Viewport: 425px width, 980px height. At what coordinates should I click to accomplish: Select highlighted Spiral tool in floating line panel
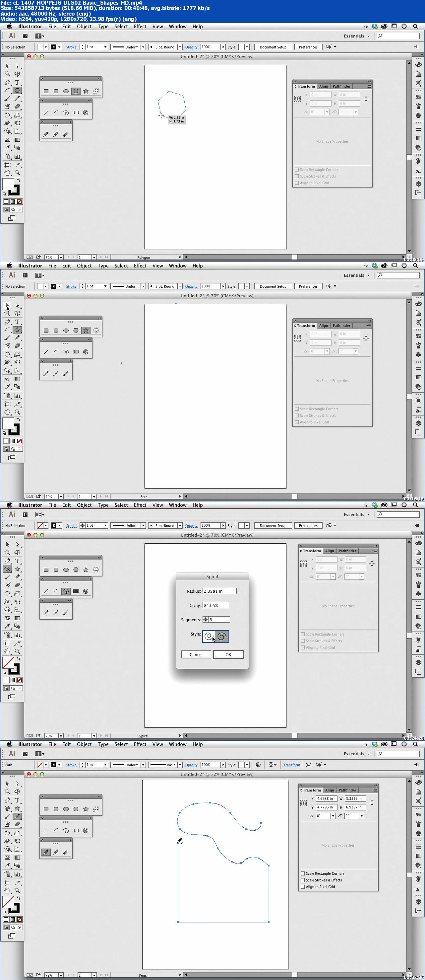point(66,591)
